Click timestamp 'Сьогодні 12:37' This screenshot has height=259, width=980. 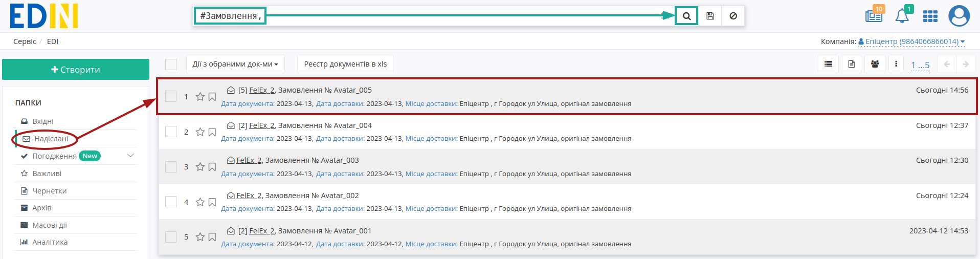click(x=942, y=125)
